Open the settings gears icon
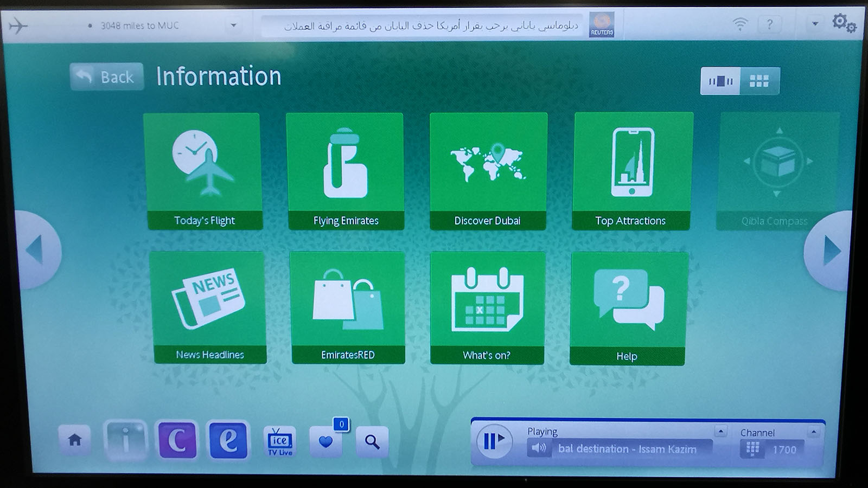The image size is (868, 488). [844, 23]
